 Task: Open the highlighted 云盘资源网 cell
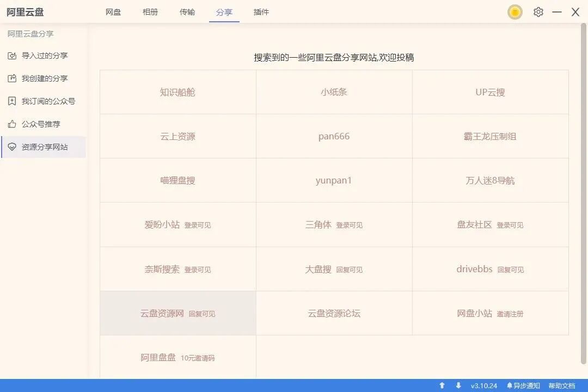click(177, 313)
